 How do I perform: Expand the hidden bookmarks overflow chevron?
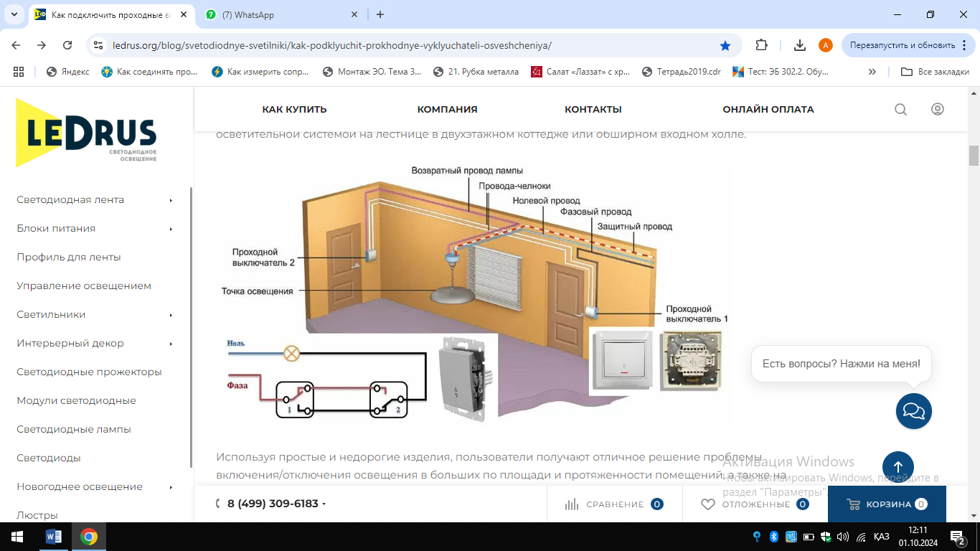[872, 72]
